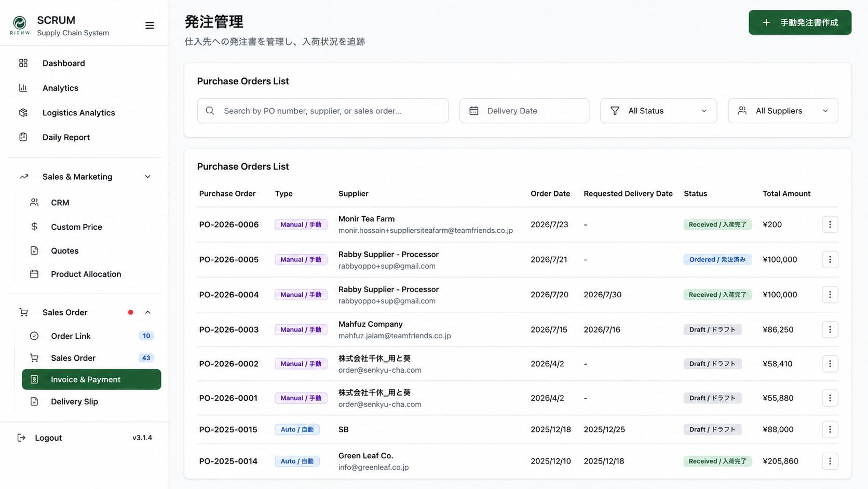
Task: Click the SCRUM logo icon
Action: (20, 25)
